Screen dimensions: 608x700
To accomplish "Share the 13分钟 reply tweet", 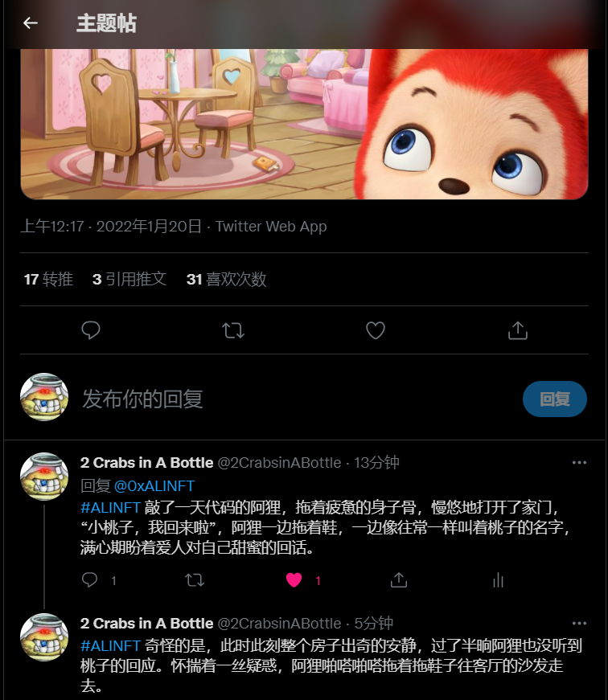I will pos(398,580).
